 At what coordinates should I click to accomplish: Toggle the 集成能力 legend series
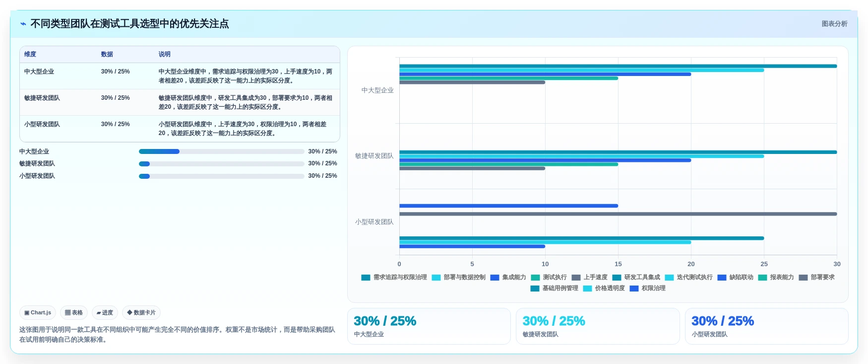pos(508,278)
